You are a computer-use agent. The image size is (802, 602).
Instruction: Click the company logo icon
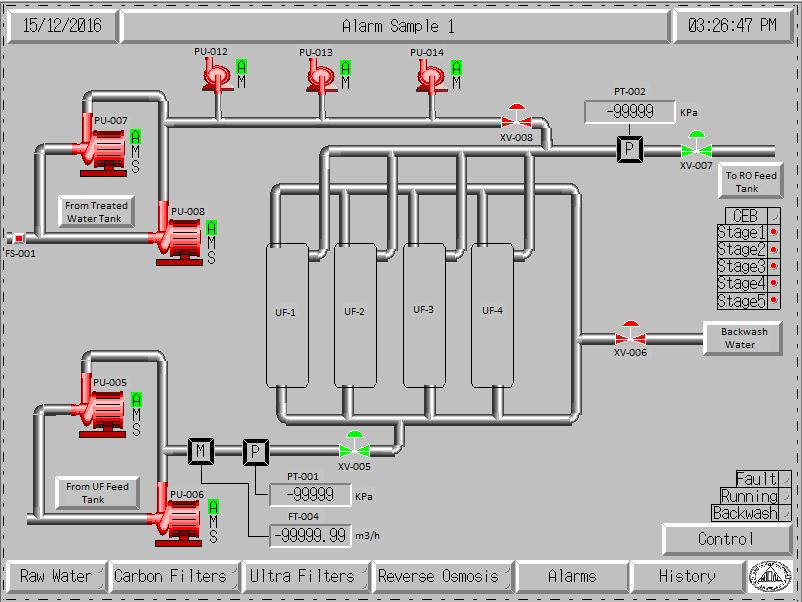tap(770, 576)
